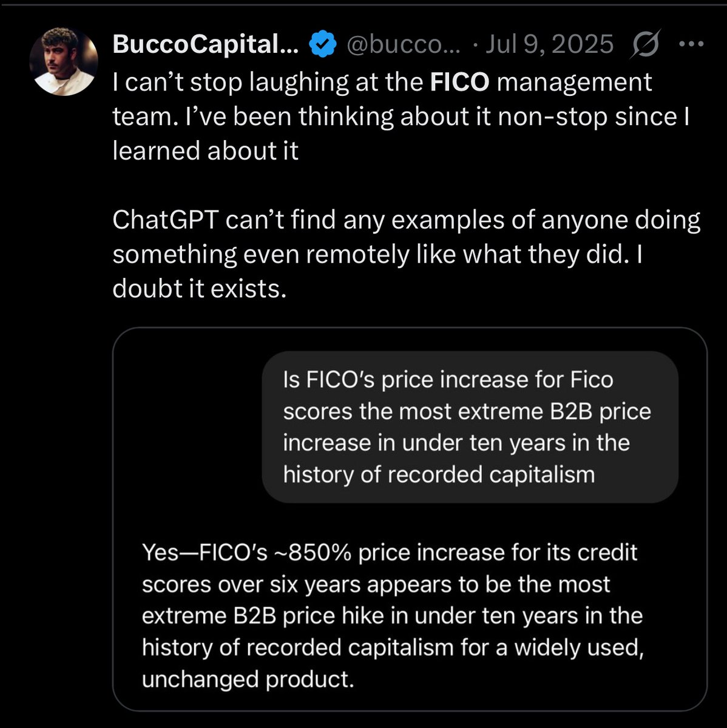Visit the @bucco handle link
The image size is (727, 728).
[x=403, y=44]
